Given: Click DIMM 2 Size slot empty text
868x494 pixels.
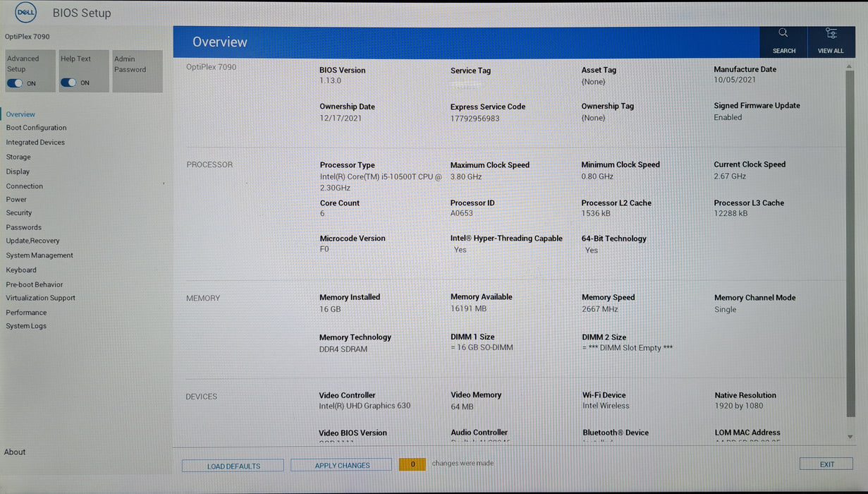Looking at the screenshot, I should click(628, 348).
